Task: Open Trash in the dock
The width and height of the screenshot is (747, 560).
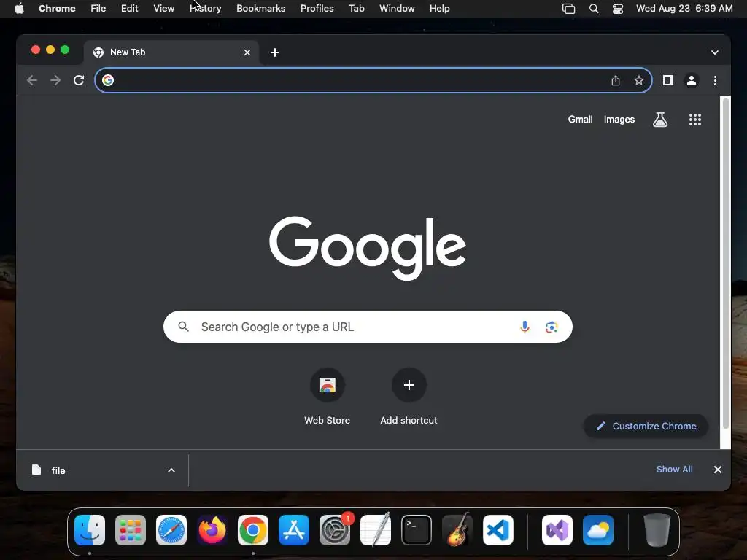Action: pyautogui.click(x=657, y=530)
